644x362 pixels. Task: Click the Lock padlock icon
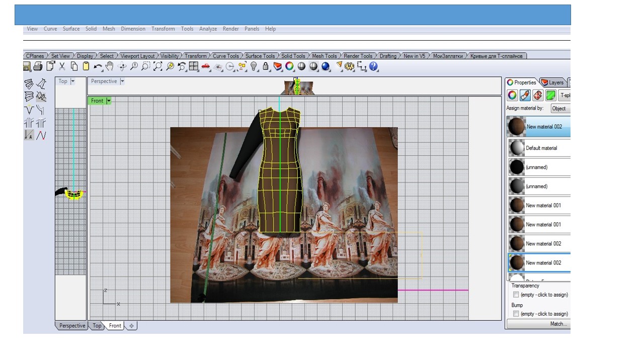point(266,66)
